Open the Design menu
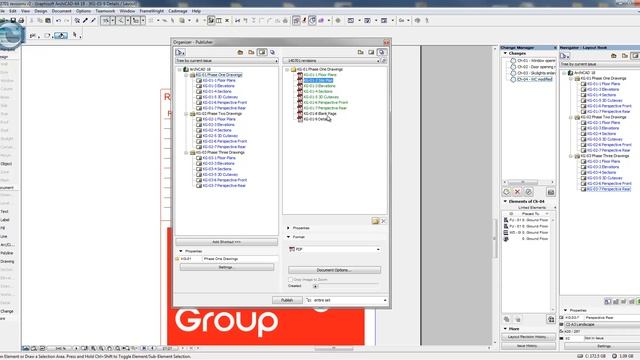640x360 pixels. [40, 11]
